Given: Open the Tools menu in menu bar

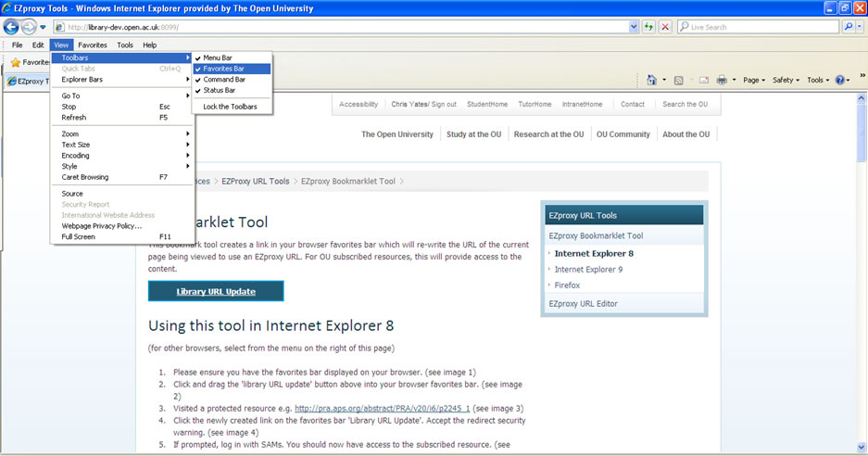Looking at the screenshot, I should 125,44.
